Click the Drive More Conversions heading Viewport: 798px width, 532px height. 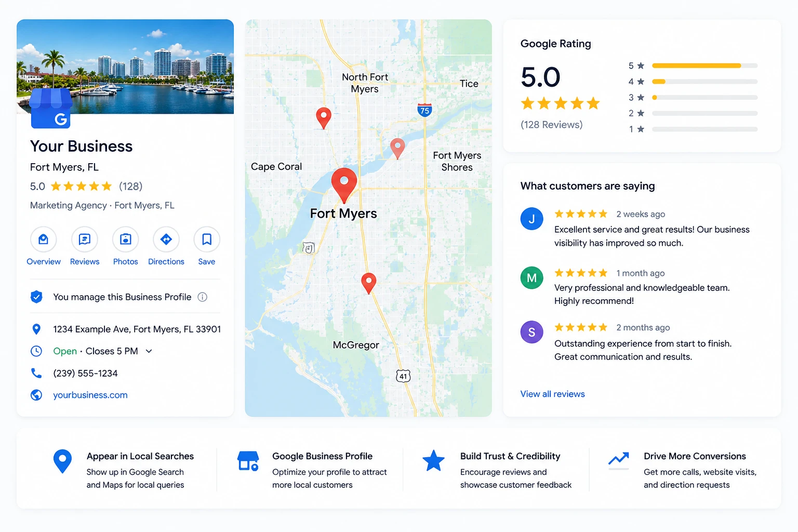pos(695,456)
